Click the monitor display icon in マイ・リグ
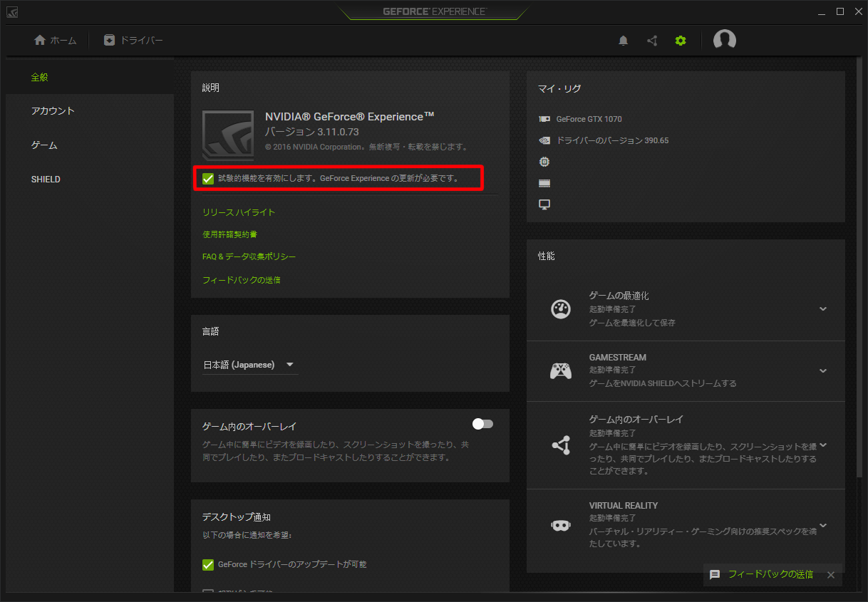Viewport: 868px width, 602px height. [x=544, y=204]
